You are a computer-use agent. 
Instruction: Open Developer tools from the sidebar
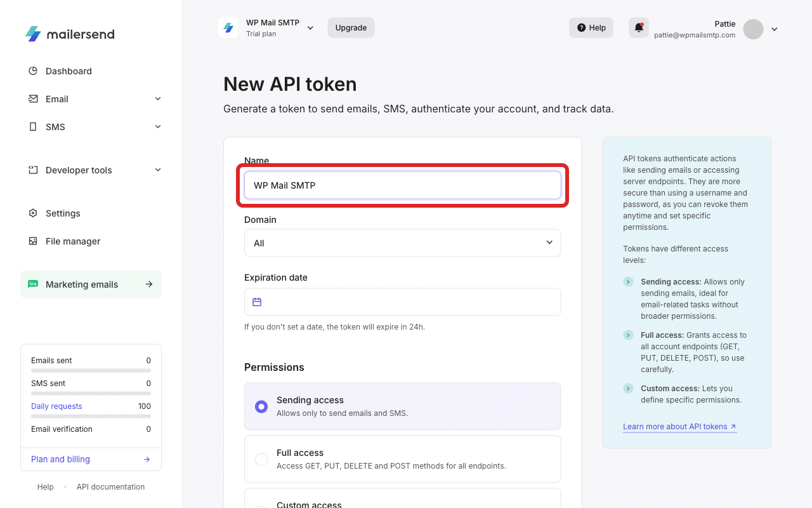coord(78,170)
